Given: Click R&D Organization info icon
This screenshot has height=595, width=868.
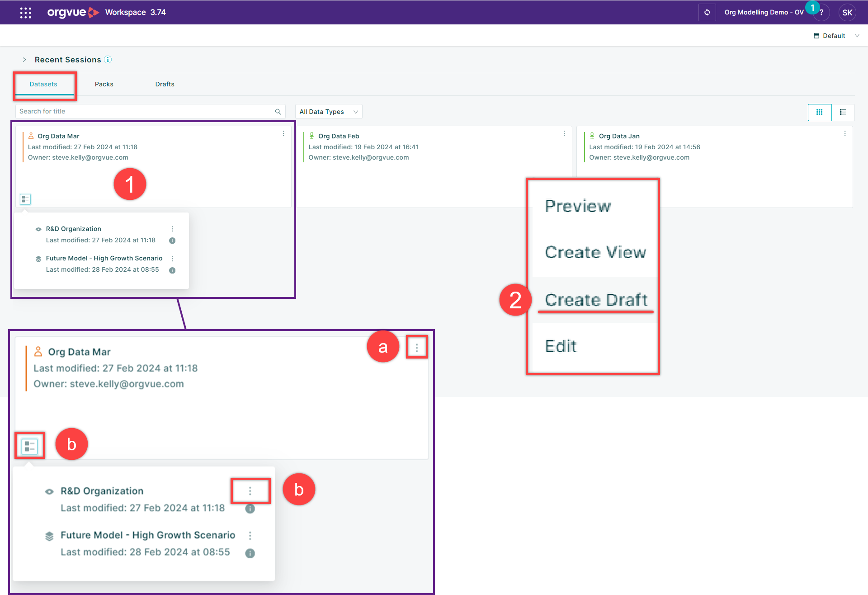Looking at the screenshot, I should coord(172,241).
